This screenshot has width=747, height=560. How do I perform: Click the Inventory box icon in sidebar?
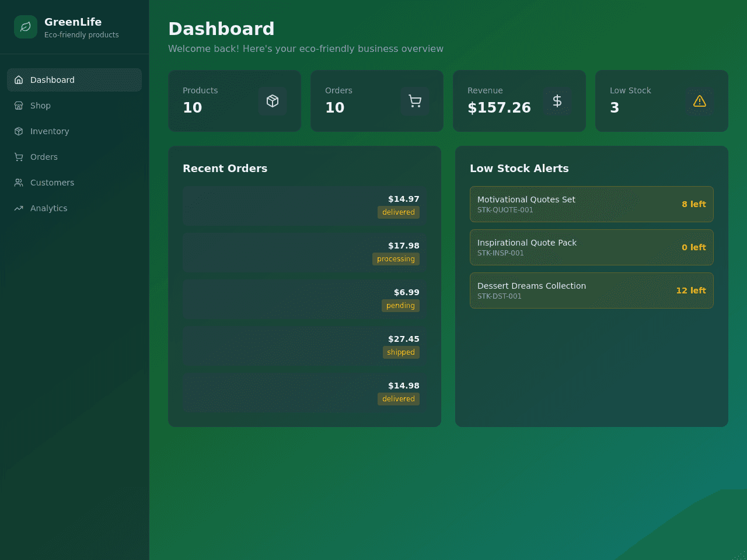[19, 131]
